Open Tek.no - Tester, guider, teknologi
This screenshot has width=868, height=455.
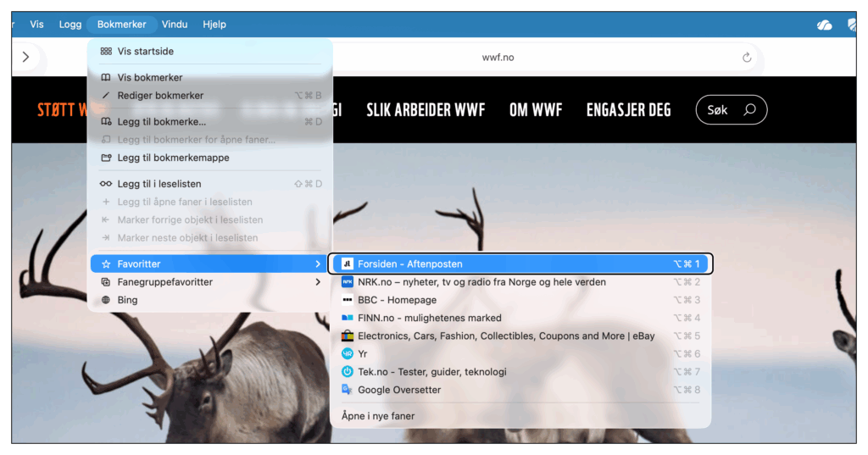click(520, 372)
